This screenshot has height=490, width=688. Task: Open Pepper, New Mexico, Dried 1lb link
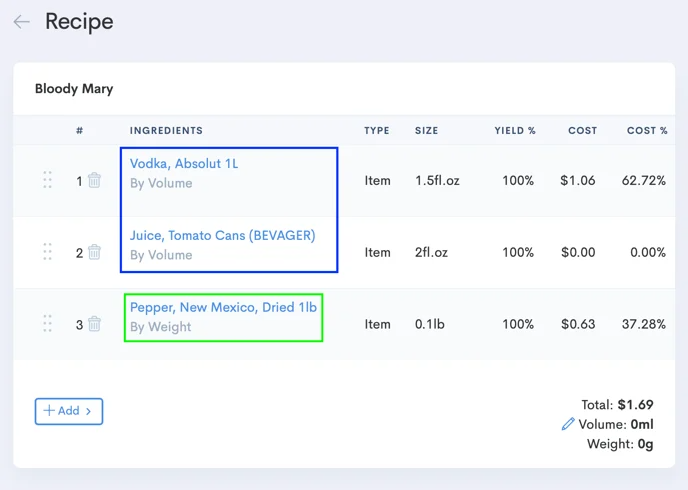[x=223, y=308]
